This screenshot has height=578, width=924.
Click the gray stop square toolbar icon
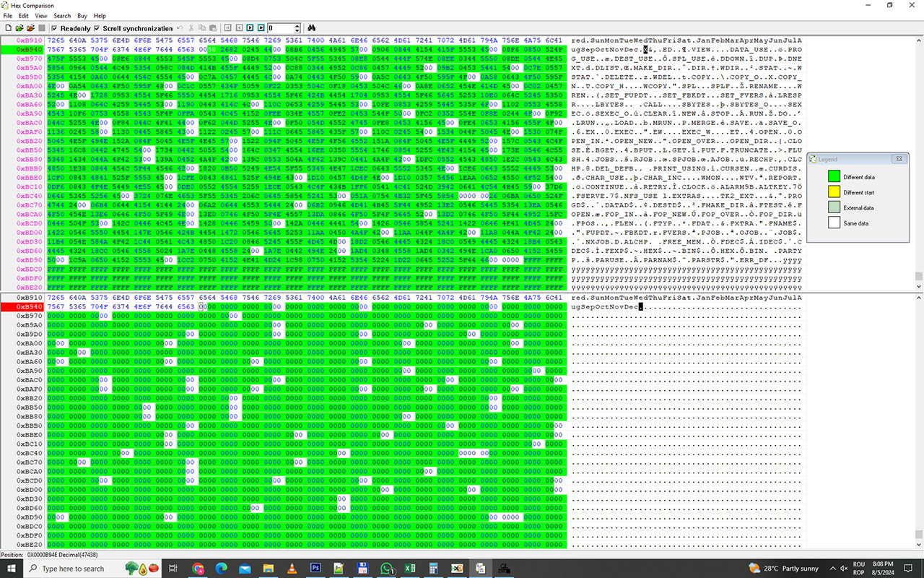42,28
